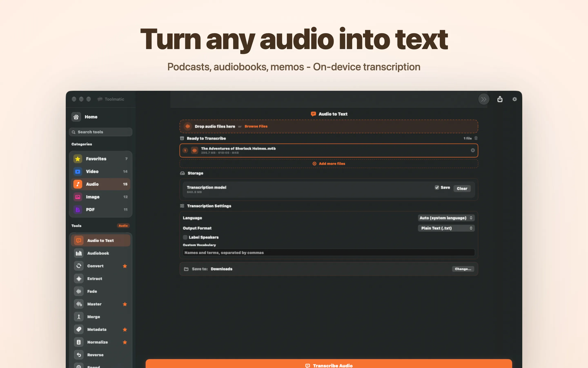The width and height of the screenshot is (588, 368).
Task: Click Change... save location button
Action: [x=463, y=269]
